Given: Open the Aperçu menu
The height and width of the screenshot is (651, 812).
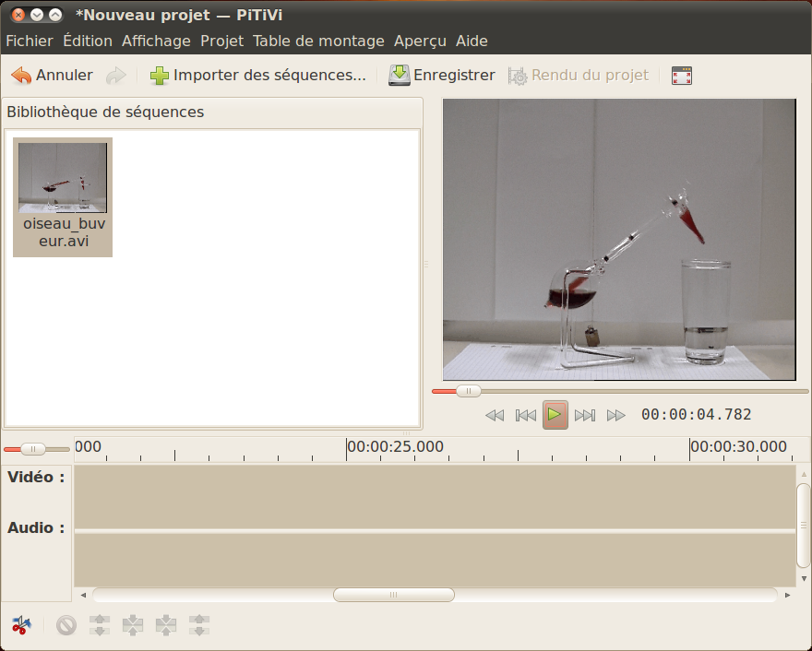Looking at the screenshot, I should (420, 41).
